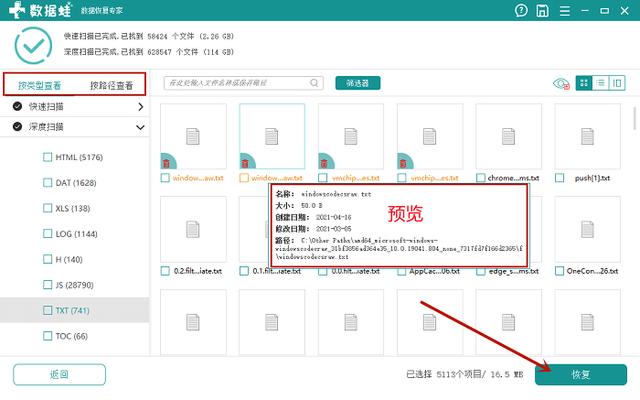Viewport: 640px width, 400px height.
Task: Check the TXT (741) checkbox
Action: point(47,310)
